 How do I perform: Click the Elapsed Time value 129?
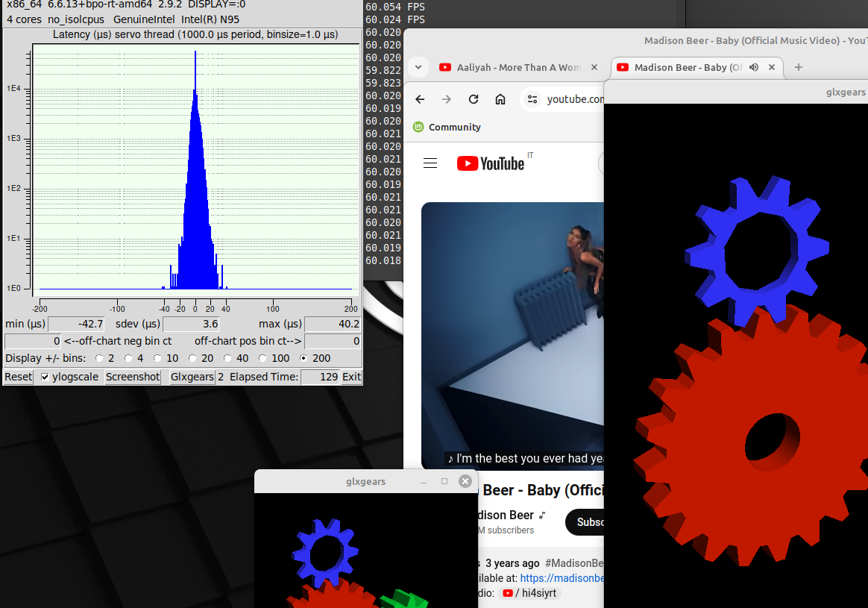click(x=320, y=377)
